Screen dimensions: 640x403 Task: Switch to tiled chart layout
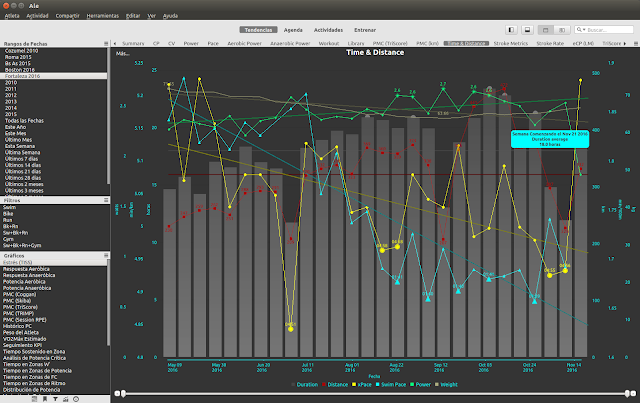[x=562, y=30]
